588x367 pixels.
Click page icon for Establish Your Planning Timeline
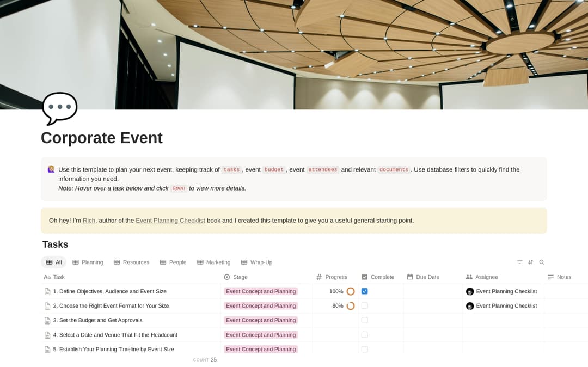click(x=47, y=350)
